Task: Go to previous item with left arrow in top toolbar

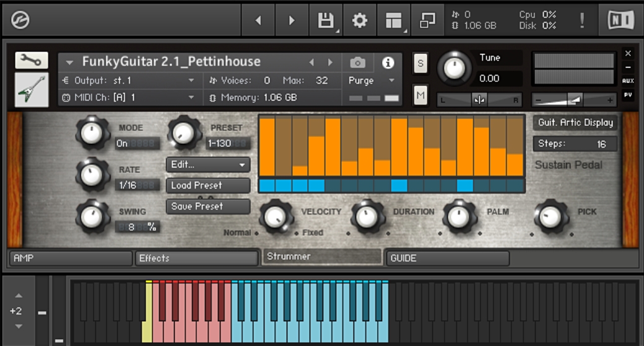Action: click(258, 20)
